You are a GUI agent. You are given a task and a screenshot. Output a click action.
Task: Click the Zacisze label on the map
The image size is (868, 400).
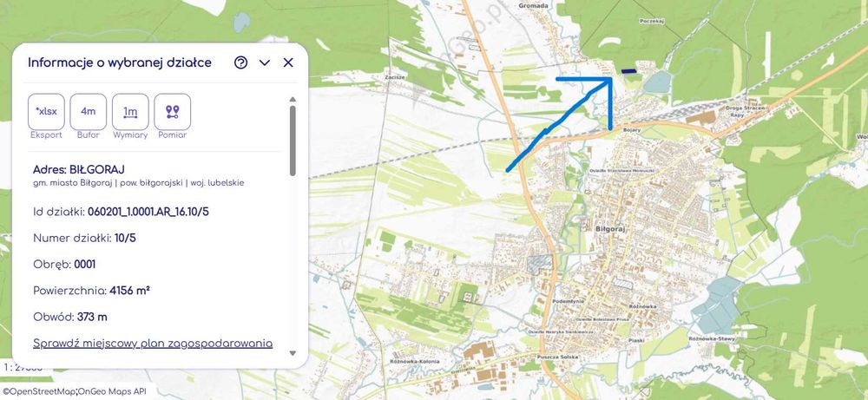pos(396,77)
